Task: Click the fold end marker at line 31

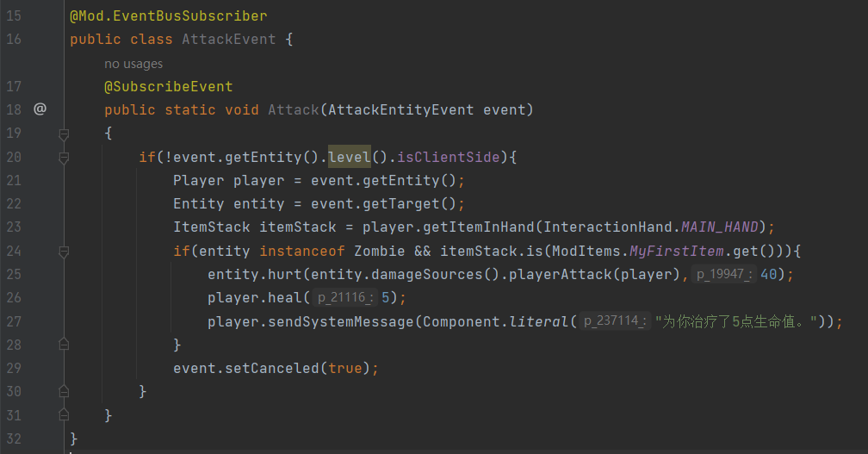Action: pos(64,414)
